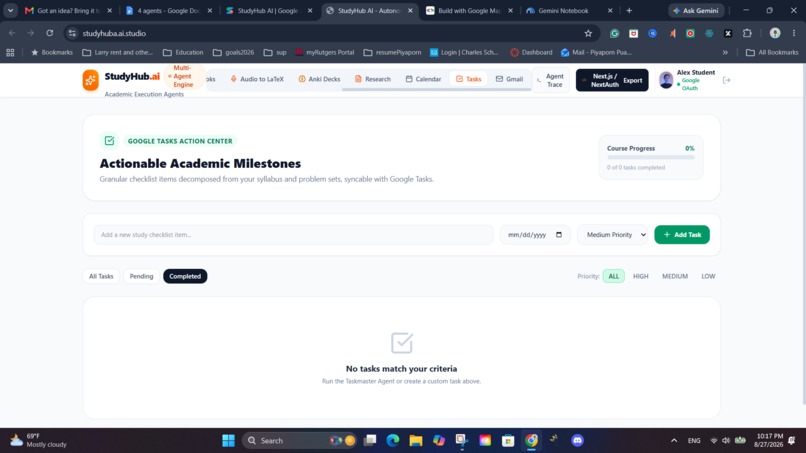Close the Gemini Notebook tab

coord(610,10)
